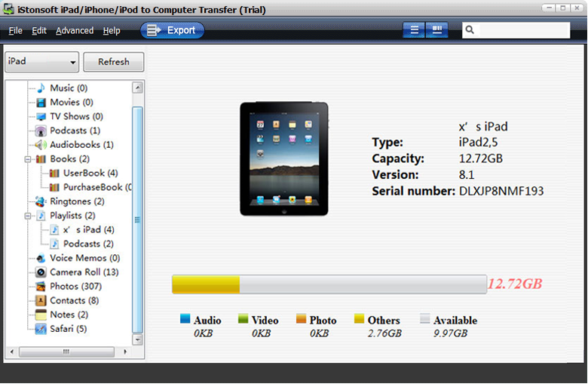Click the Safari bookmark icon
The height and width of the screenshot is (387, 588).
click(x=41, y=329)
